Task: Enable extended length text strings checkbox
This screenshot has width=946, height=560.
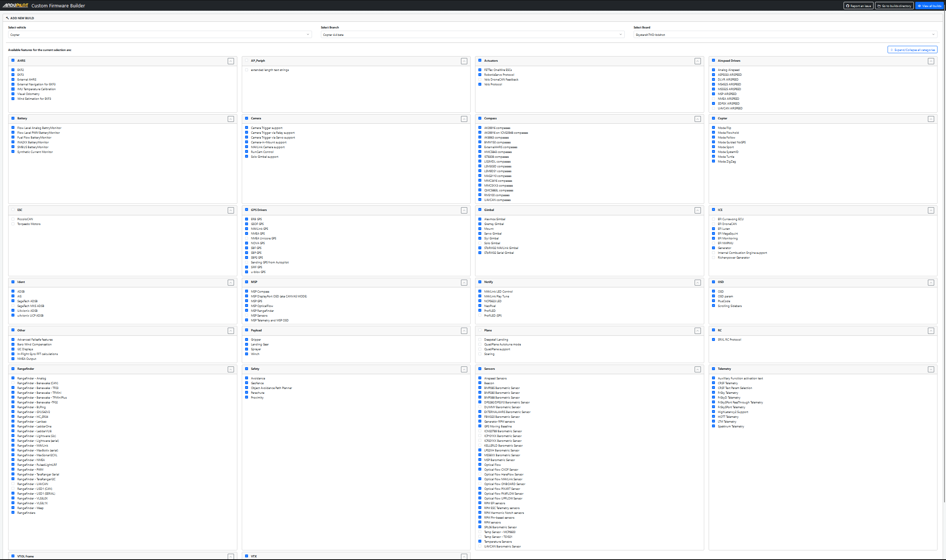Action: coord(247,70)
